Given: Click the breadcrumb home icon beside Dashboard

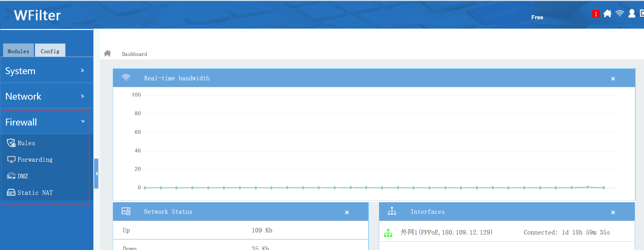Looking at the screenshot, I should click(108, 53).
